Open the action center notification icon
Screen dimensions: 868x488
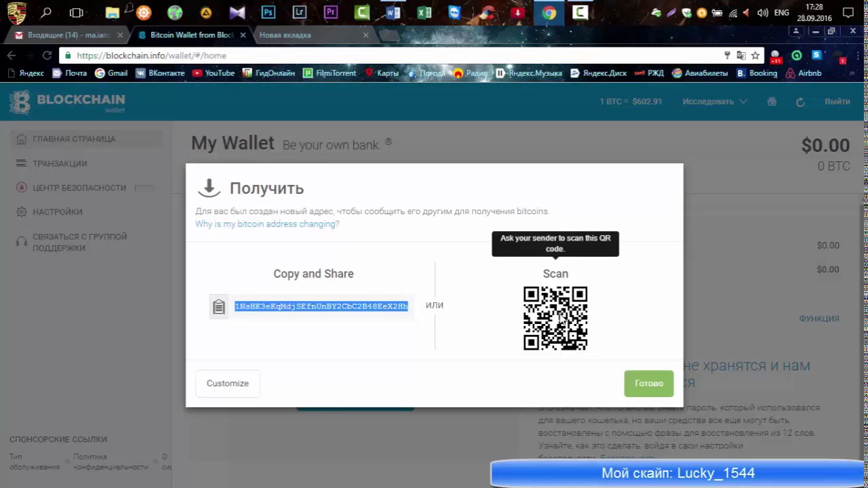(x=848, y=12)
